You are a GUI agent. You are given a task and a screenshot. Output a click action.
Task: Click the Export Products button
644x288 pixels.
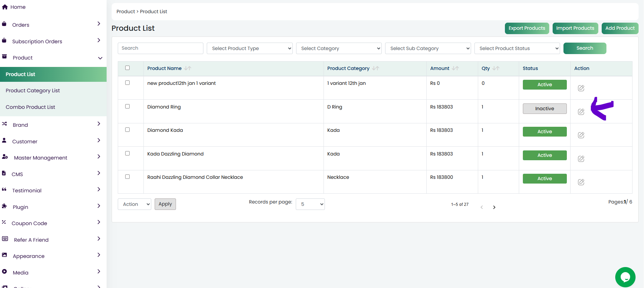click(x=527, y=28)
